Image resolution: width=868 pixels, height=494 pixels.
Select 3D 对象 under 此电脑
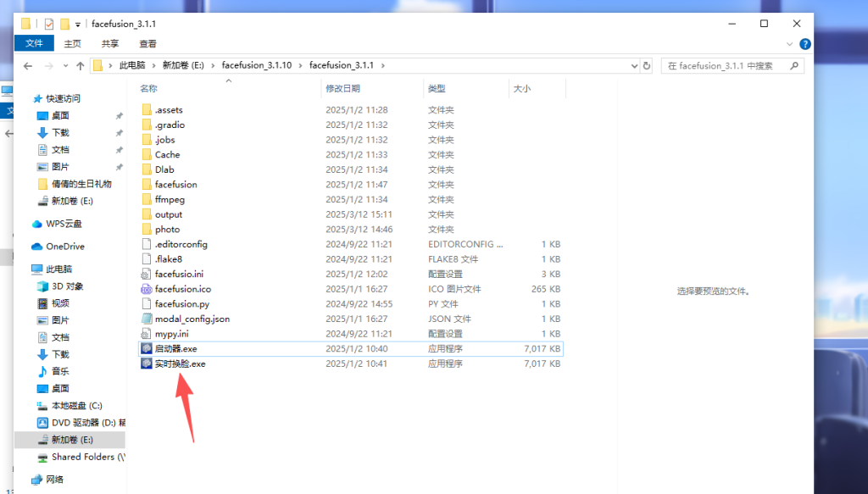(68, 286)
